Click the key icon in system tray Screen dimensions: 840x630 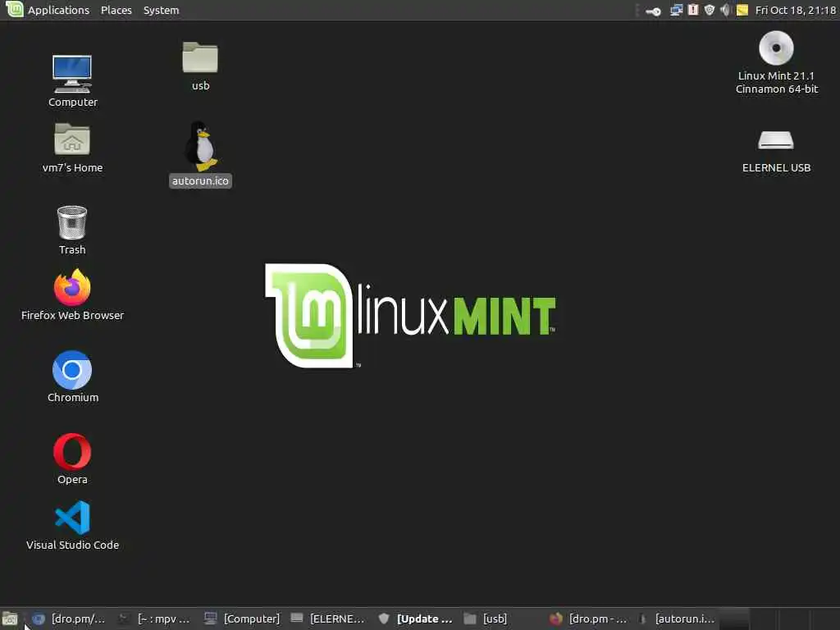pyautogui.click(x=653, y=11)
